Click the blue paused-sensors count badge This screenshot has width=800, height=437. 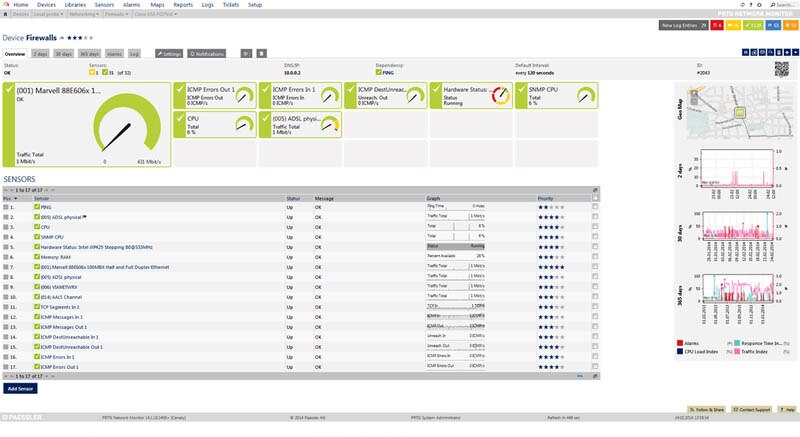[773, 25]
